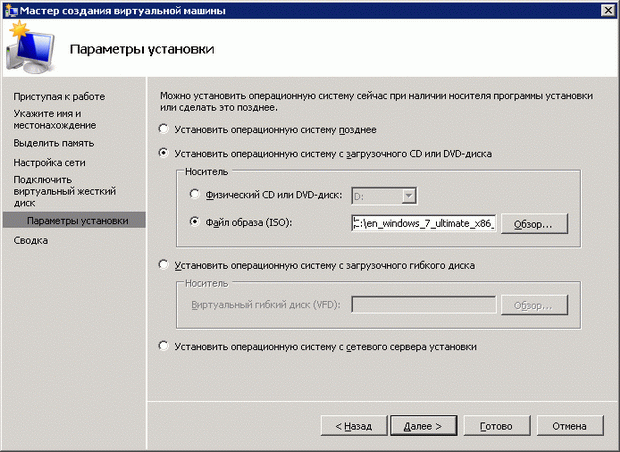Jump to 'Сводка' summary step
Image resolution: width=620 pixels, height=452 pixels.
pyautogui.click(x=31, y=240)
